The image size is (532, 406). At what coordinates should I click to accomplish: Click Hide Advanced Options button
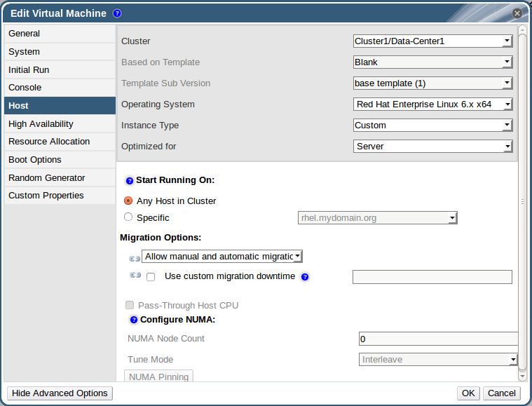coord(60,393)
